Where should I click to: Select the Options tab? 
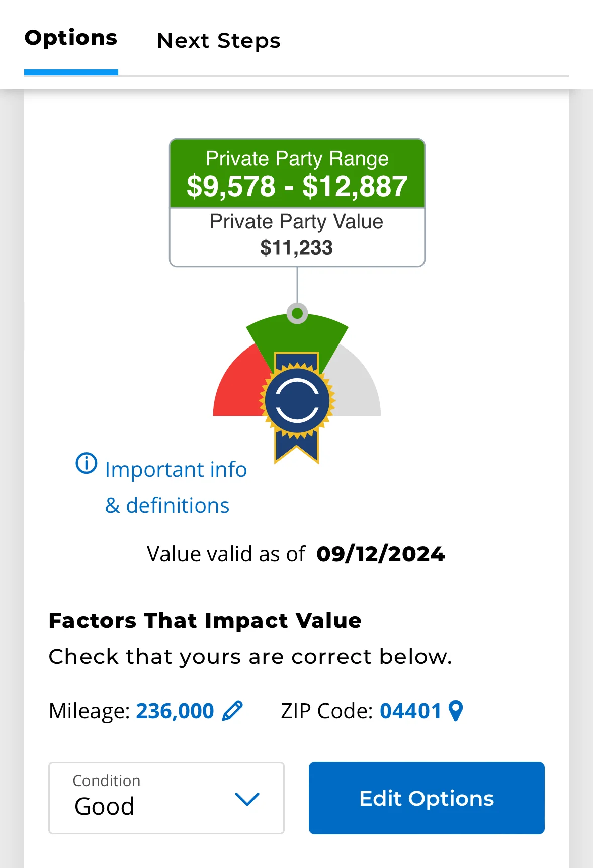pyautogui.click(x=71, y=38)
